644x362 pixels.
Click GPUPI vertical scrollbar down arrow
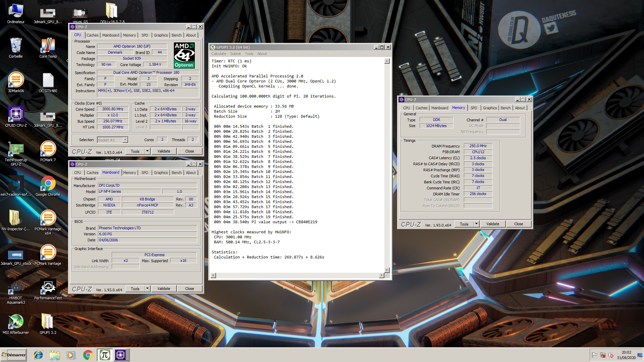(x=387, y=270)
